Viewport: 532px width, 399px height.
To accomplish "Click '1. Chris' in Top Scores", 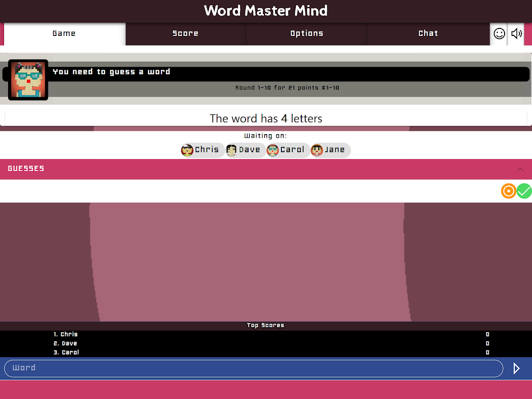I will [x=65, y=335].
